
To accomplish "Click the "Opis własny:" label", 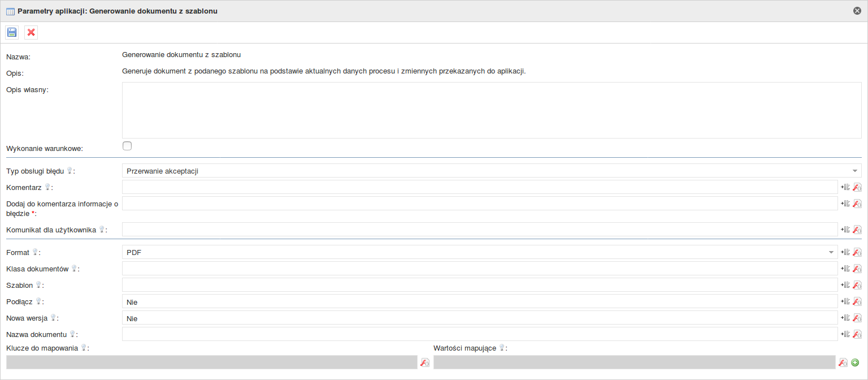I will click(28, 89).
